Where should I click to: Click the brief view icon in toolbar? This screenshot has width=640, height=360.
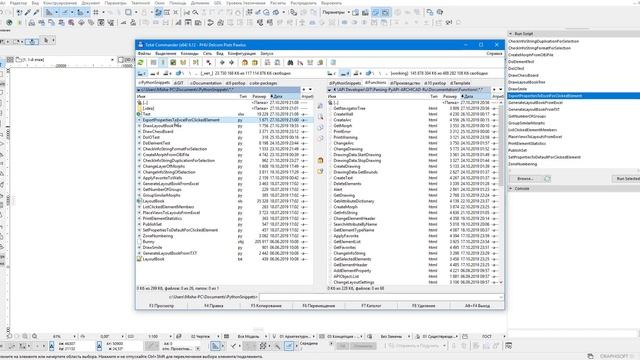click(153, 62)
